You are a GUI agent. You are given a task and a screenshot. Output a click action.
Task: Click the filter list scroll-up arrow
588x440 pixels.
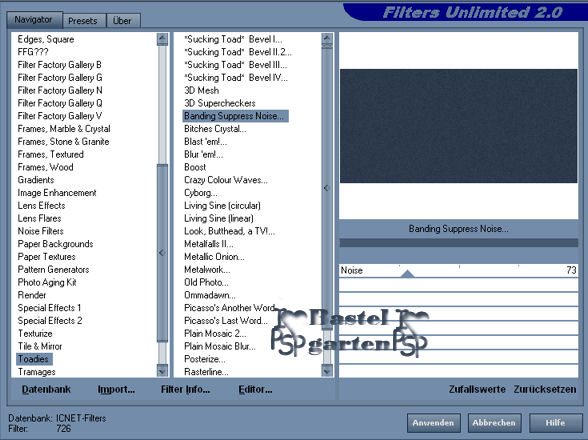[x=327, y=39]
